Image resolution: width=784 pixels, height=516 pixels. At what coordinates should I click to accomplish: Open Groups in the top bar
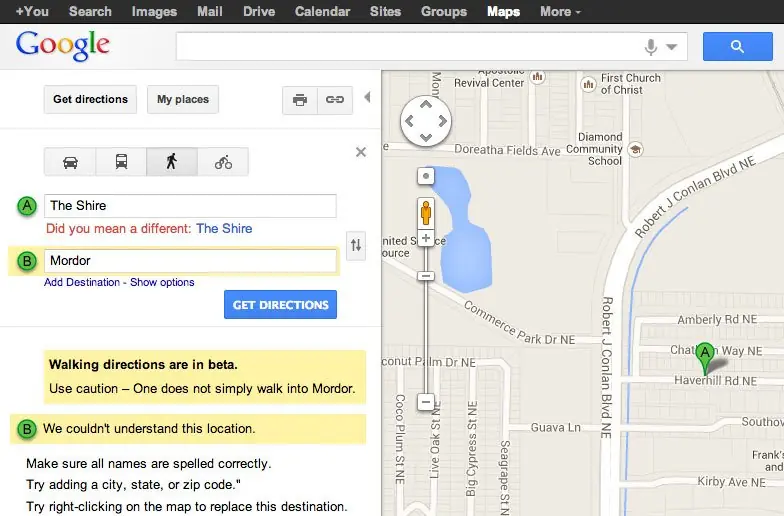[x=444, y=12]
